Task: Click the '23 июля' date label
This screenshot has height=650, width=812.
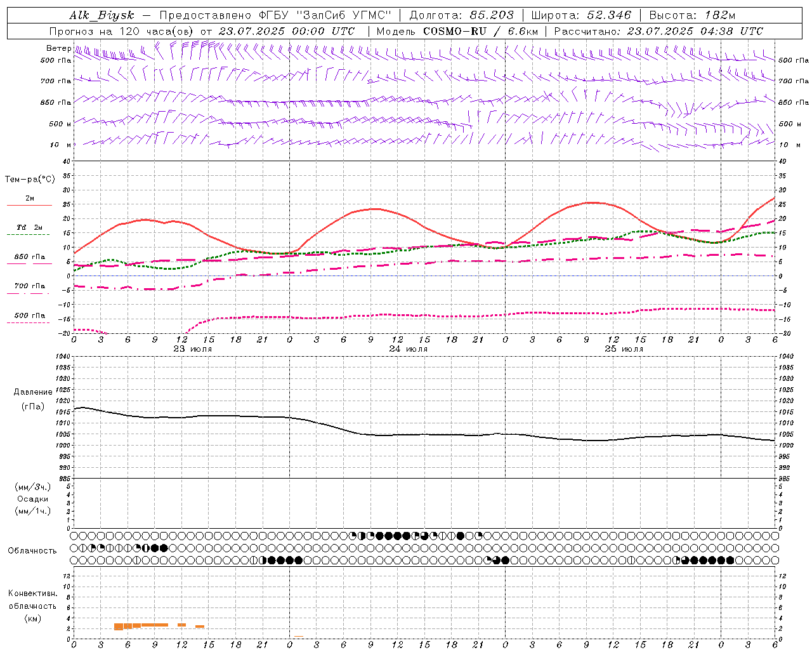Action: 193,349
